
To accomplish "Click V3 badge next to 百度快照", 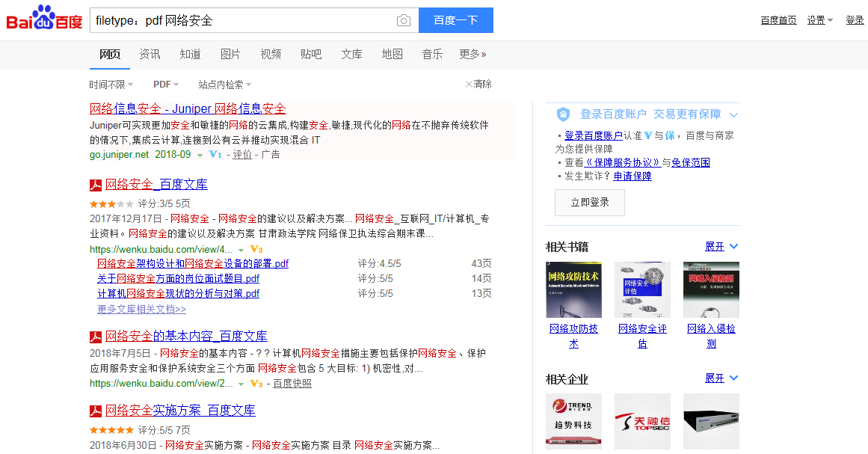I will point(256,383).
